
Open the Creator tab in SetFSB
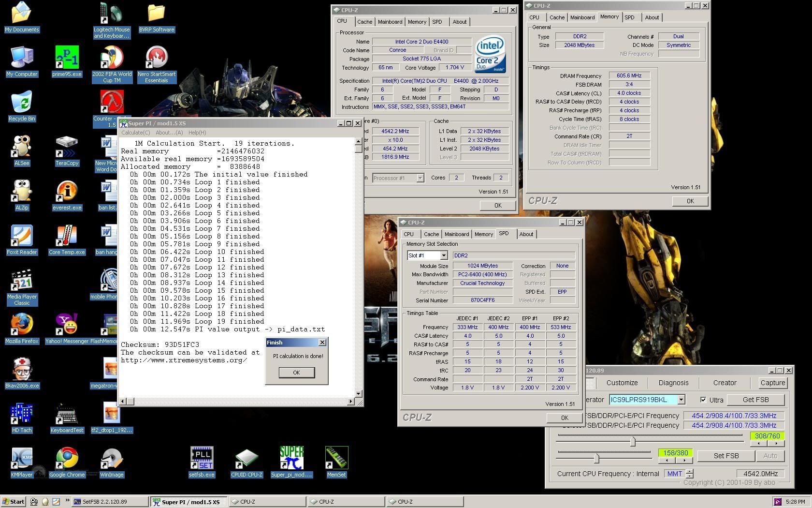[x=725, y=383]
